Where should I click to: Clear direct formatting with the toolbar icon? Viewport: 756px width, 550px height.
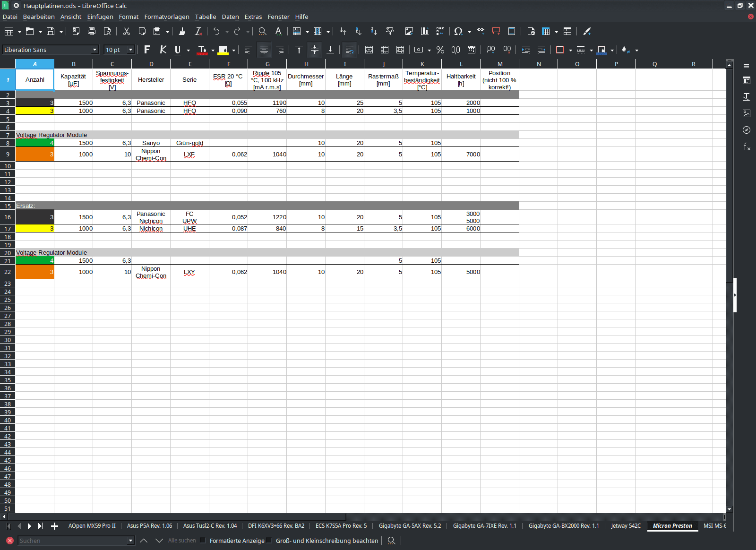tap(198, 31)
